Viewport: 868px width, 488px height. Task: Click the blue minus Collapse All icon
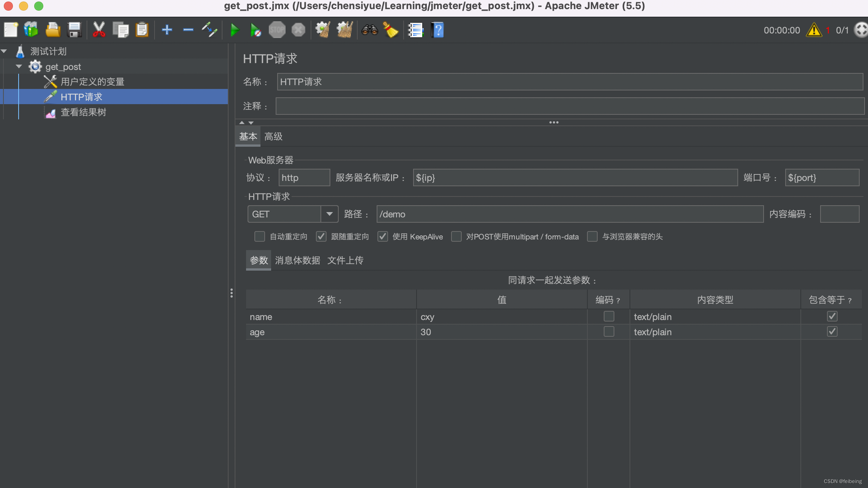188,30
